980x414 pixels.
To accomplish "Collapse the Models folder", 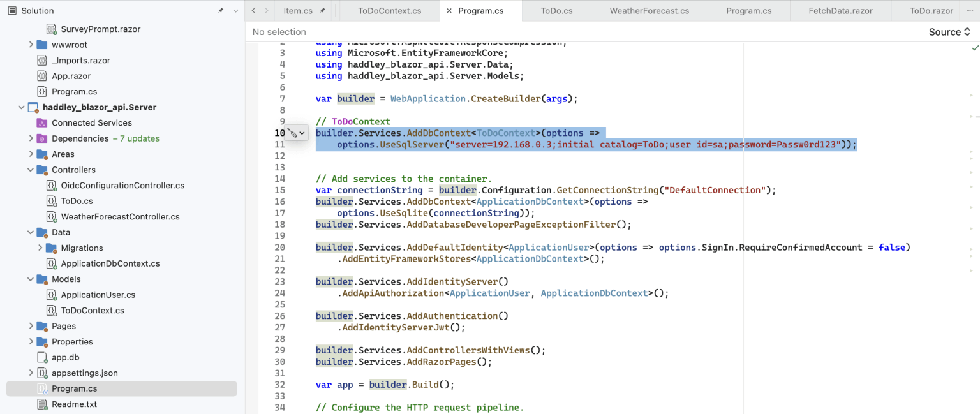I will pos(31,279).
